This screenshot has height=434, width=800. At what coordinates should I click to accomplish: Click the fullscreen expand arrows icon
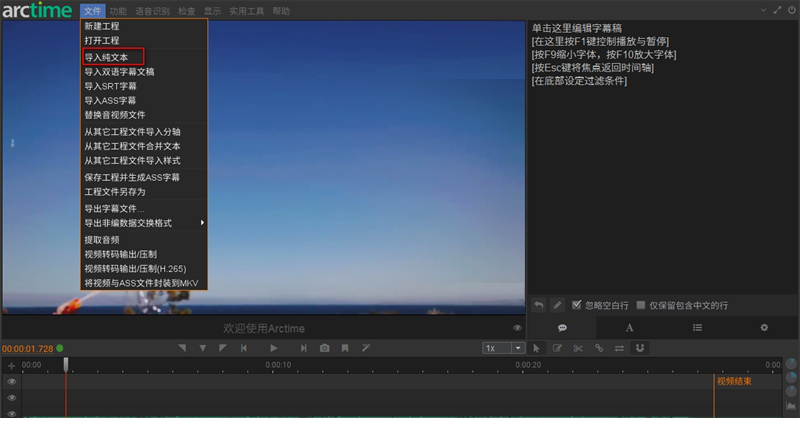(778, 10)
